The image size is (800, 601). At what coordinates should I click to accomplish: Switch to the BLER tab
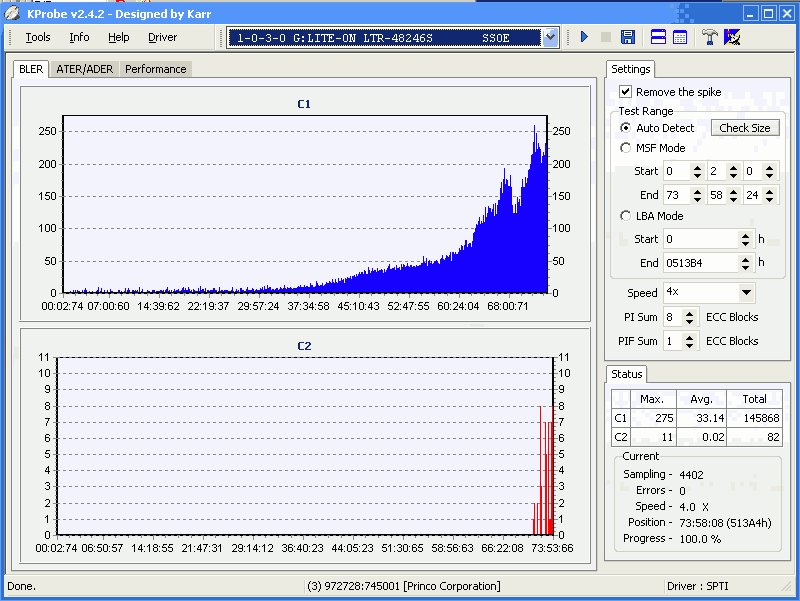[x=31, y=69]
